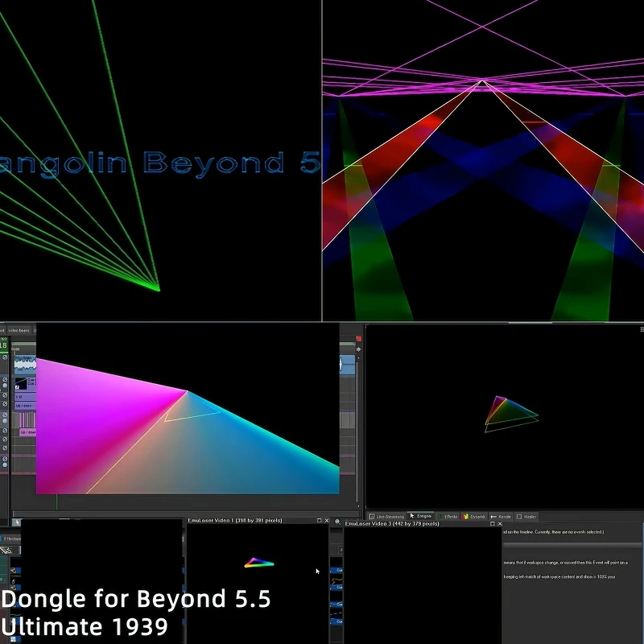644x644 pixels.
Task: Maximize the EmuLaser Video 1 window
Action: point(320,522)
